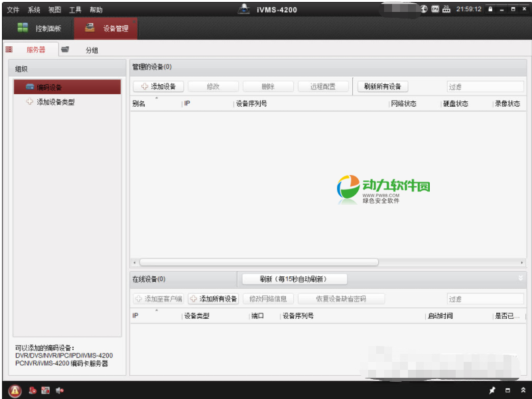
Task: Click the 添加设备 button
Action: coord(158,87)
